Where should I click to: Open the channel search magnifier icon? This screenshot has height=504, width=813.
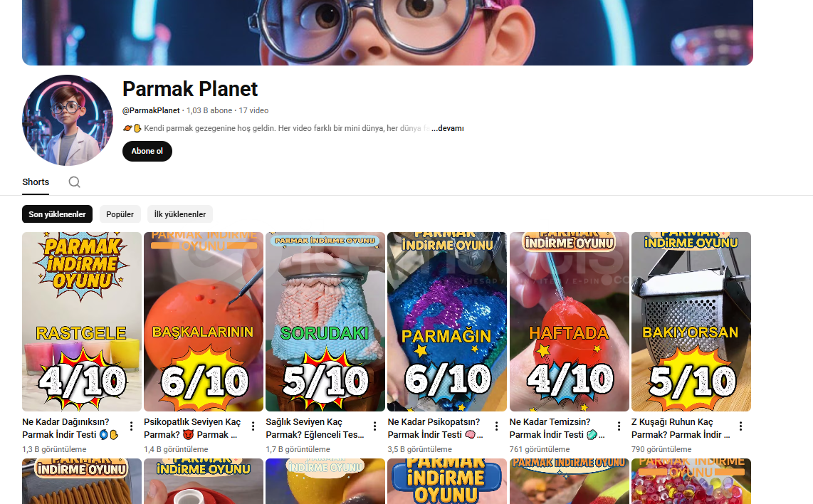pos(74,182)
